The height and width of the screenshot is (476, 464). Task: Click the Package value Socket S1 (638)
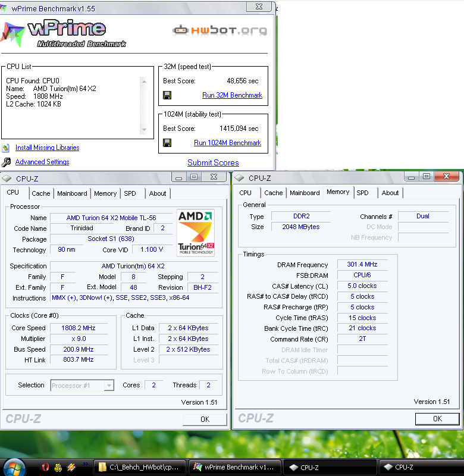pos(111,239)
